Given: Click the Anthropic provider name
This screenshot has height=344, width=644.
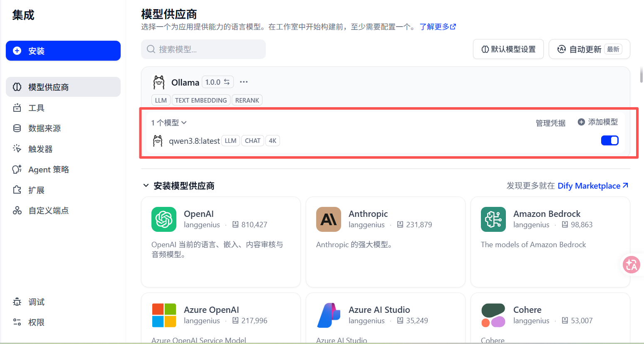Looking at the screenshot, I should [x=368, y=214].
